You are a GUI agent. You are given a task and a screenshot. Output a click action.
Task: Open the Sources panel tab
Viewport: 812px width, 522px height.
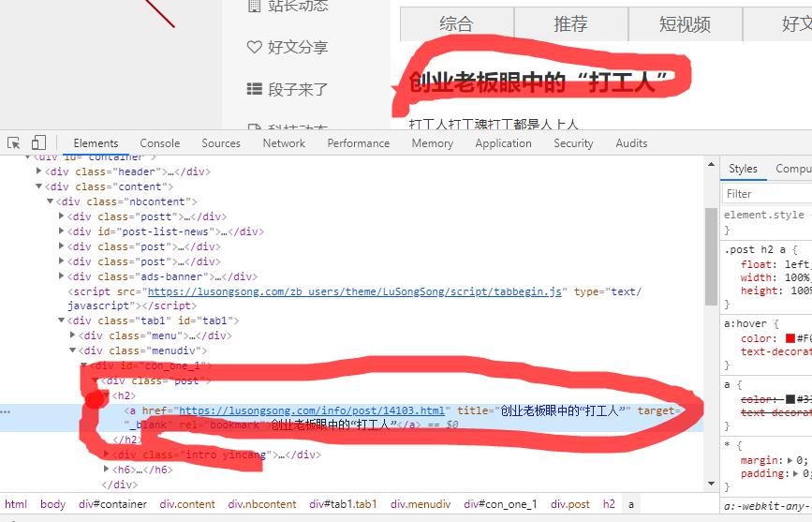pyautogui.click(x=221, y=143)
